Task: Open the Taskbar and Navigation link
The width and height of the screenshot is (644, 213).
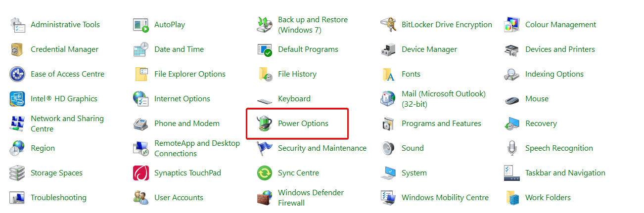Action: pyautogui.click(x=565, y=173)
